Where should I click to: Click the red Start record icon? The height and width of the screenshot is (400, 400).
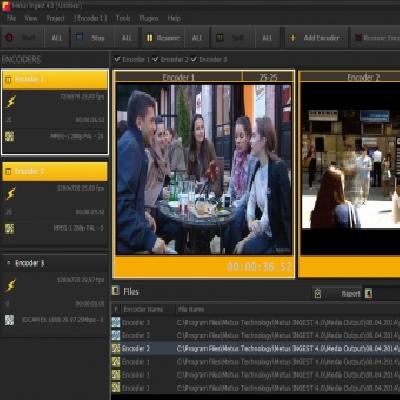coord(9,38)
